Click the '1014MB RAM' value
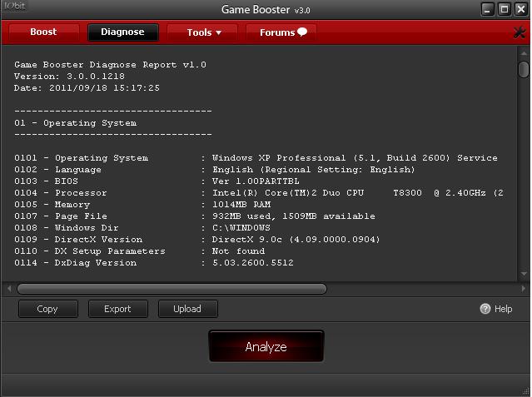Screen dimensions: 532x397 pos(241,205)
